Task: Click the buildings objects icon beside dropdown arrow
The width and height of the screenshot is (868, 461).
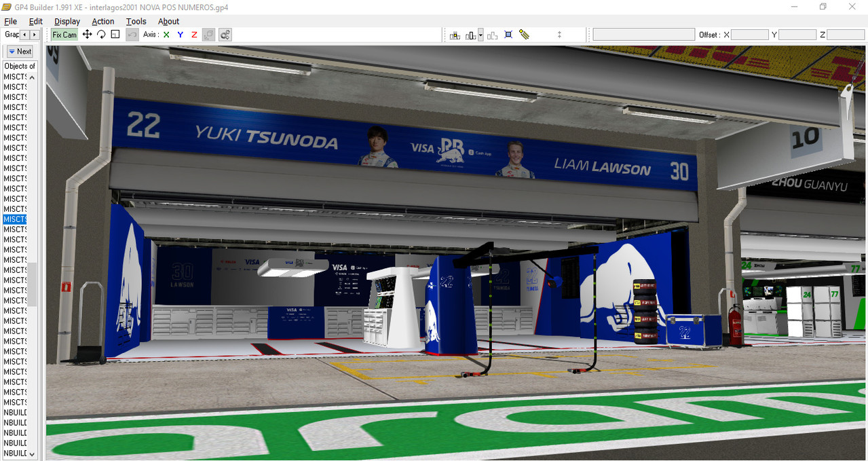Action: tap(471, 35)
